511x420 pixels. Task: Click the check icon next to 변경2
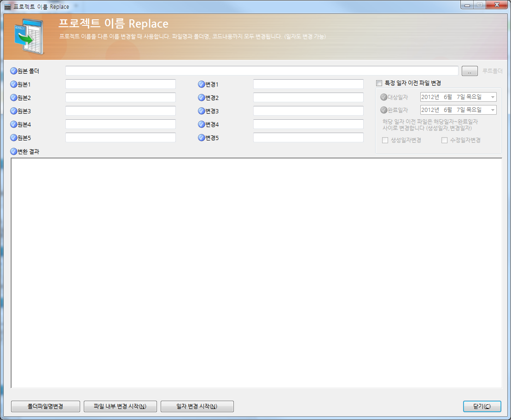point(201,98)
